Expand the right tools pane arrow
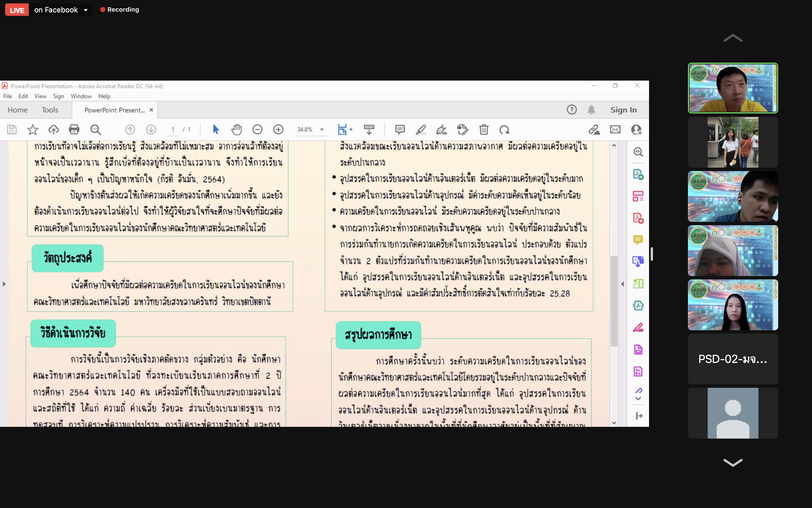This screenshot has width=812, height=508. pos(639,416)
